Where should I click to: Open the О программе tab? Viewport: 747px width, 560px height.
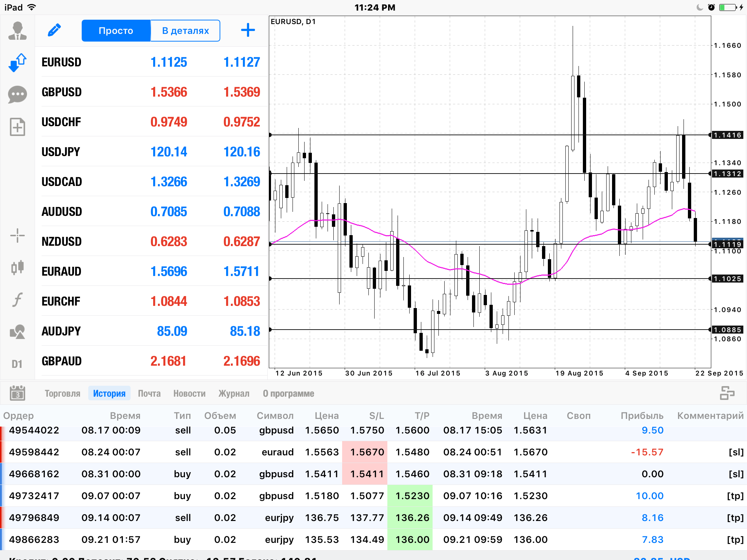289,393
